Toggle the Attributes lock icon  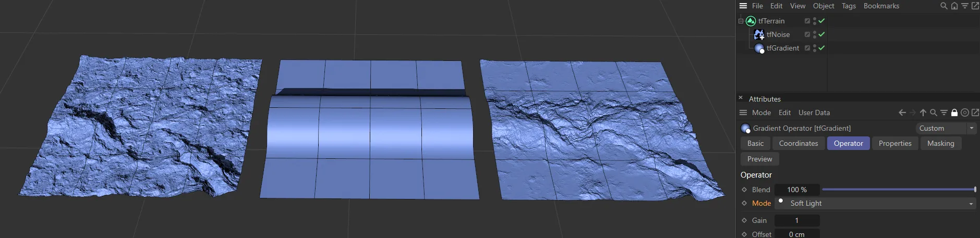[954, 112]
